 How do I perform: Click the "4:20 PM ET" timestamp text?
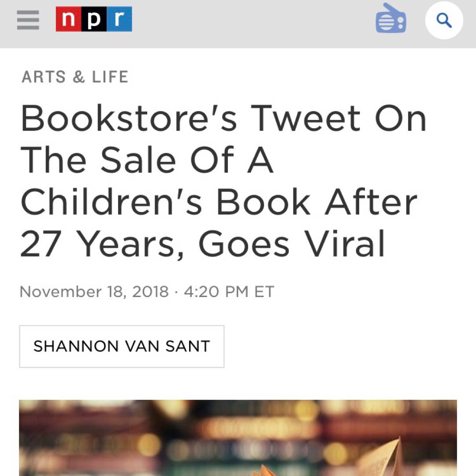tap(229, 292)
